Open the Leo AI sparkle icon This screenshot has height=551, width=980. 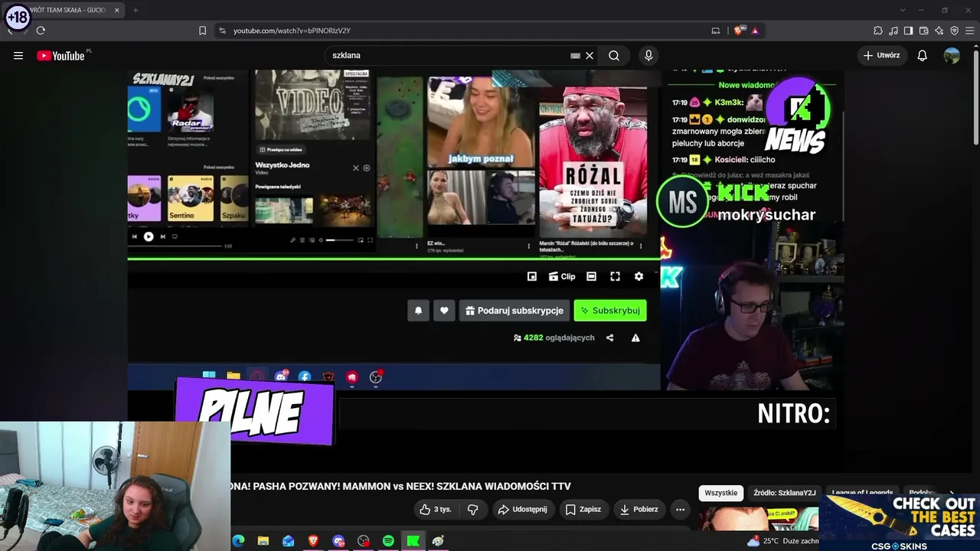coord(939,31)
